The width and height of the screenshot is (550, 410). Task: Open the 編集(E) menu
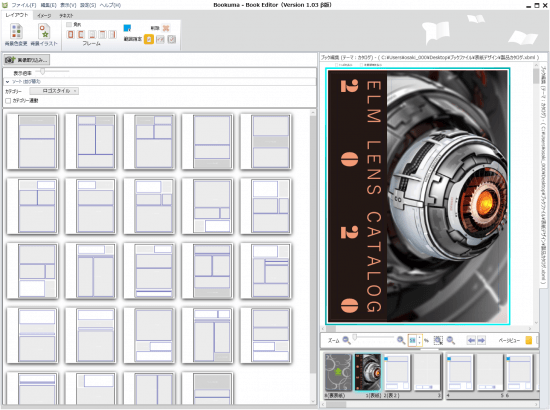click(48, 5)
